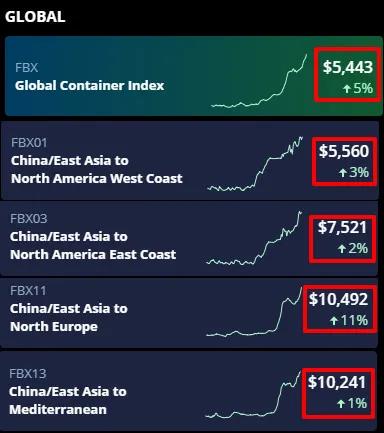Screen dimensions: 384x433
Task: Open the FBX11 North Europe route card
Action: (x=189, y=313)
